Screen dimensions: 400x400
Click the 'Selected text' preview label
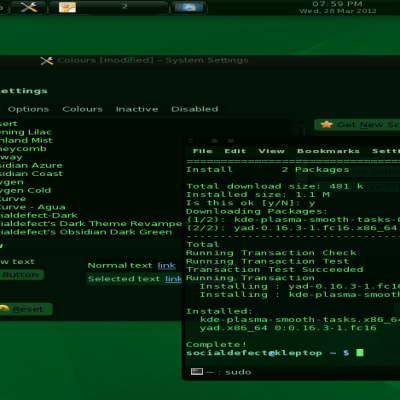[x=124, y=279]
